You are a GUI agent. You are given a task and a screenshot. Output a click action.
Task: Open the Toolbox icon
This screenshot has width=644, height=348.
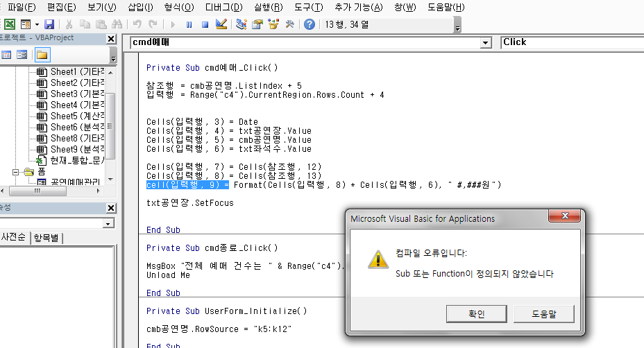click(x=290, y=24)
